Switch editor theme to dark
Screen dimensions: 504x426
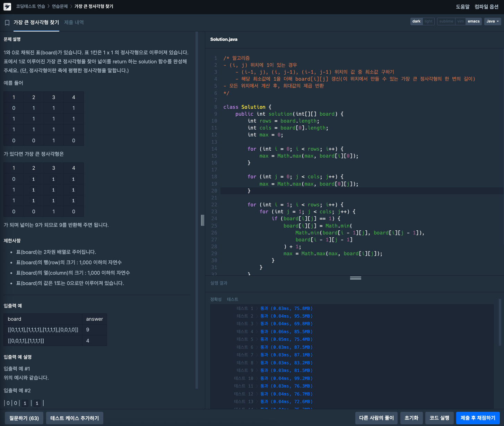pyautogui.click(x=416, y=21)
